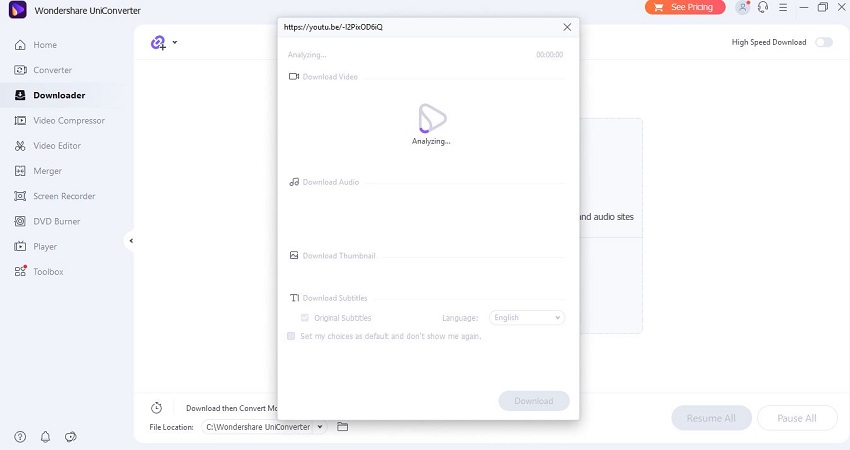The image size is (850, 450).
Task: Expand the paste URL dropdown arrow
Action: (x=175, y=42)
